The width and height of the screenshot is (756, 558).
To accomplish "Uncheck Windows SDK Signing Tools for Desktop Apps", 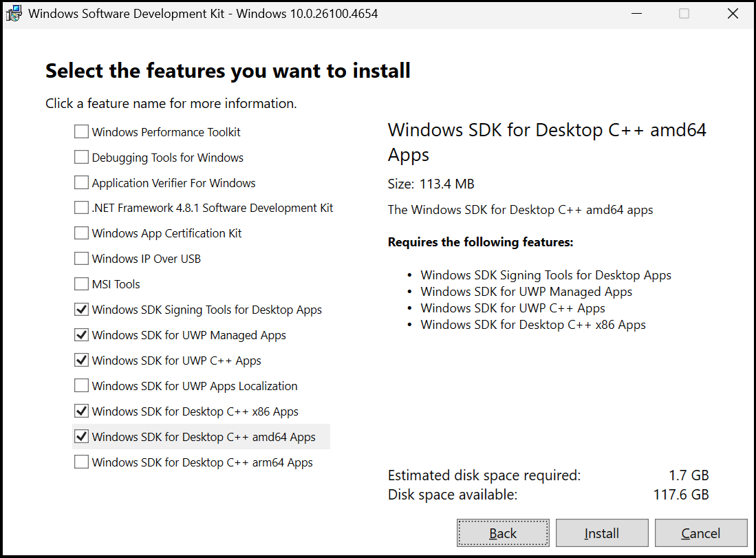I will click(81, 310).
